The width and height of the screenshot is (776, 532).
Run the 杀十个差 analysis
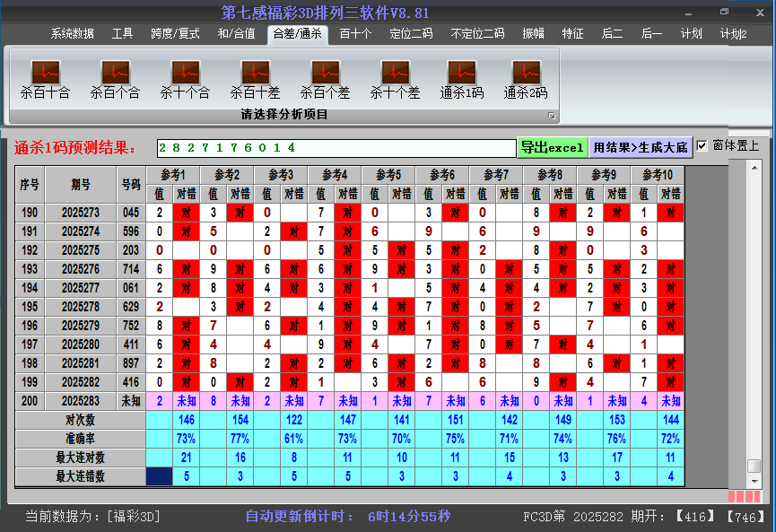click(395, 77)
